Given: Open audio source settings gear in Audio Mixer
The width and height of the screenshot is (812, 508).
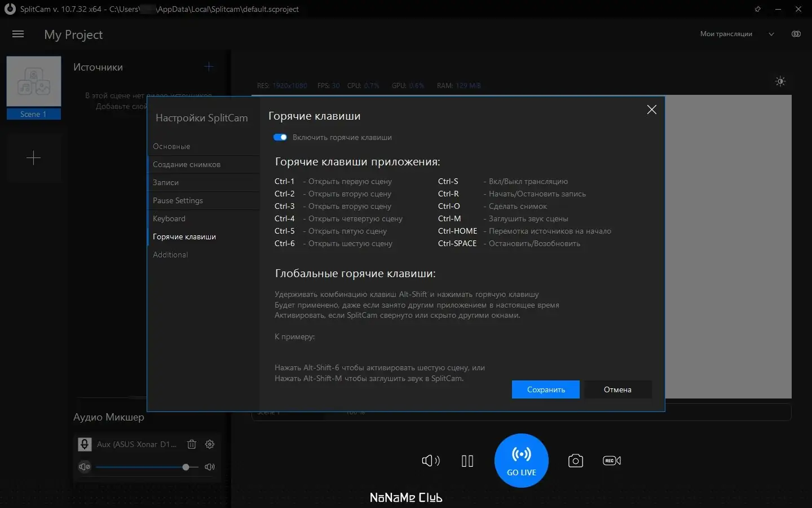Looking at the screenshot, I should point(210,445).
